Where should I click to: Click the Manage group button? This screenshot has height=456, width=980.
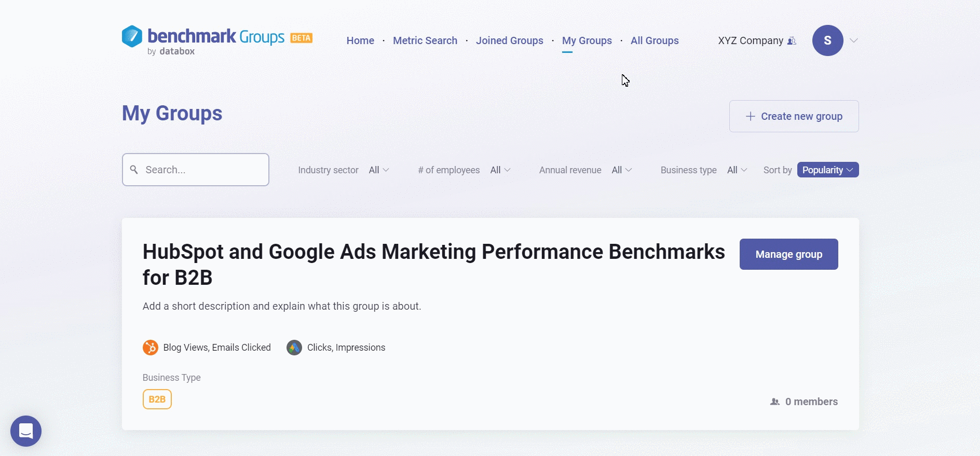click(788, 254)
